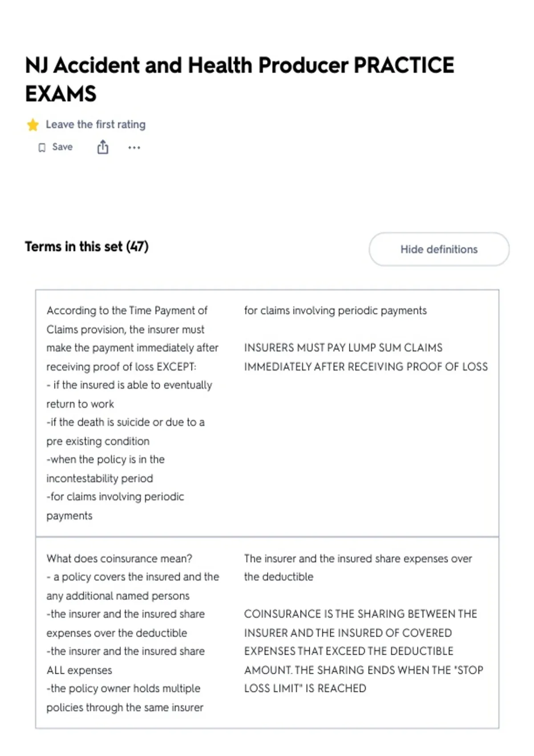
Task: Click the Save label
Action: click(x=62, y=147)
